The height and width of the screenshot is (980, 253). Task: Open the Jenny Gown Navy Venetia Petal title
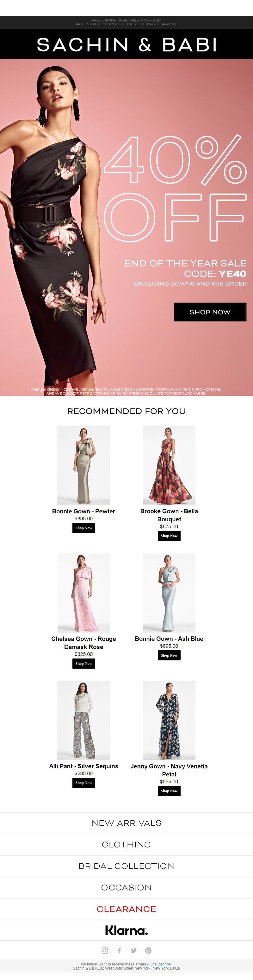(169, 770)
